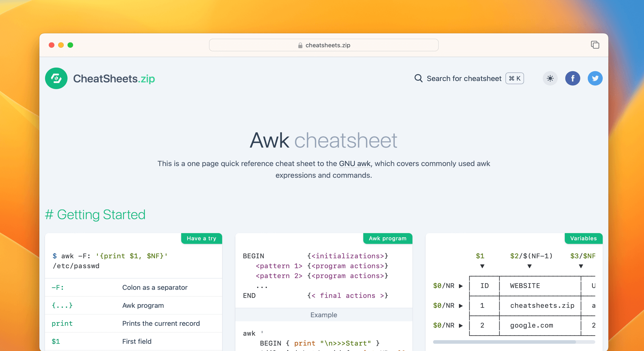Open the $2/$(NF-1) dropdown arrow
This screenshot has width=644, height=351.
[529, 266]
